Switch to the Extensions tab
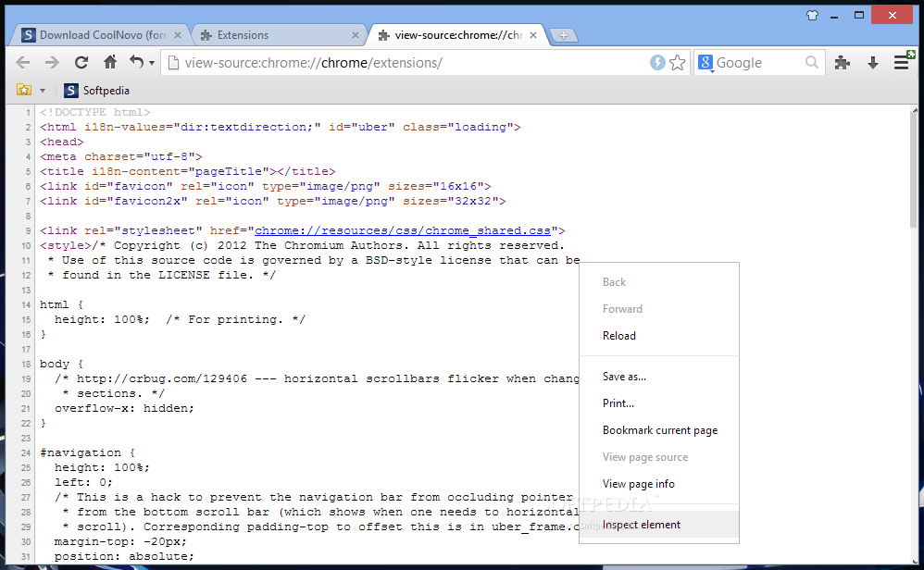 (279, 35)
